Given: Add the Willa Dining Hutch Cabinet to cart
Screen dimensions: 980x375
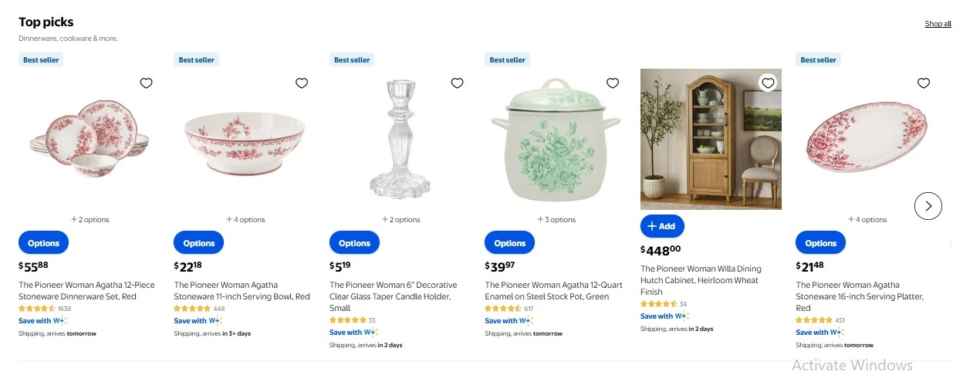Looking at the screenshot, I should 662,226.
